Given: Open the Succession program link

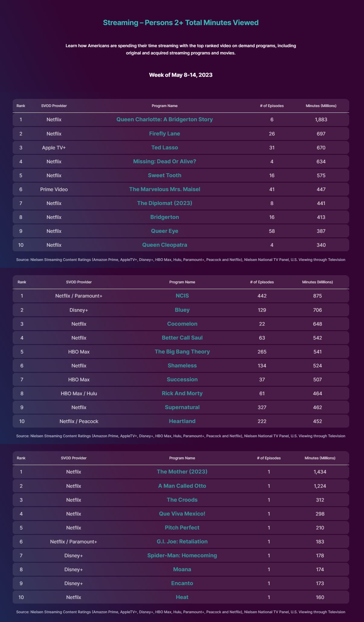Looking at the screenshot, I should [x=182, y=379].
